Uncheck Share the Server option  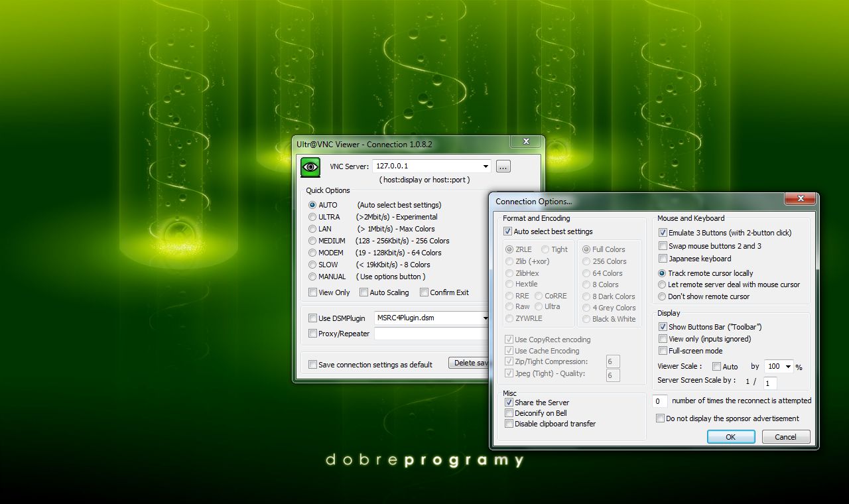click(x=509, y=403)
